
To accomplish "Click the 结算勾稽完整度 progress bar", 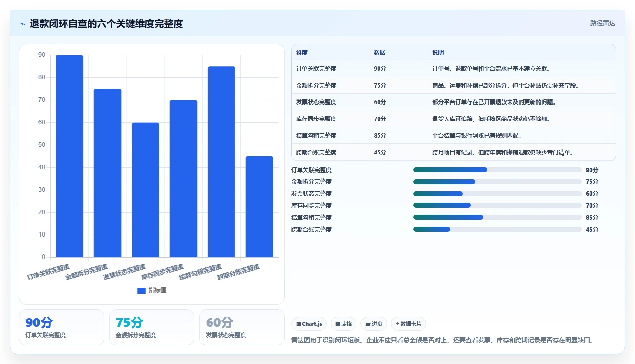I will point(498,217).
